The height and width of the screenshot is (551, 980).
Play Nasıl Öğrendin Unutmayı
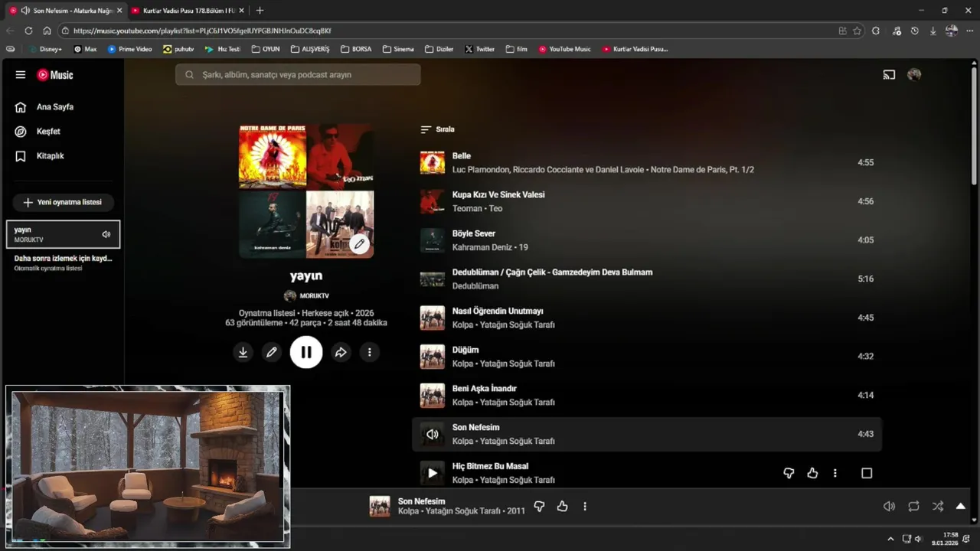click(498, 311)
